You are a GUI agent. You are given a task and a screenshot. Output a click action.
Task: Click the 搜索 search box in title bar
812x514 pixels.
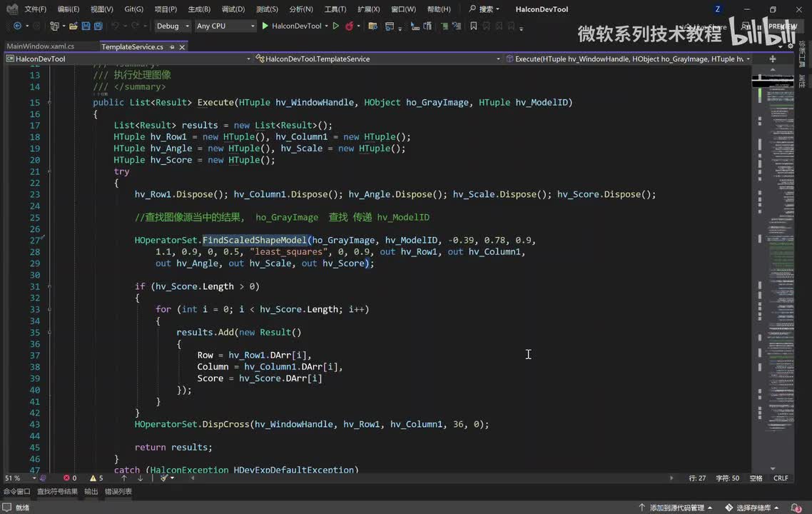tap(484, 9)
